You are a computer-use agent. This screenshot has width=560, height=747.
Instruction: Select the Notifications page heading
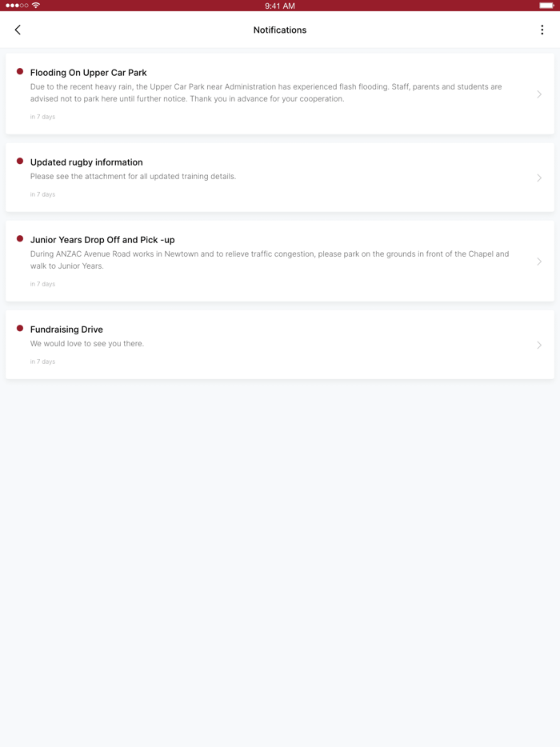click(x=280, y=30)
